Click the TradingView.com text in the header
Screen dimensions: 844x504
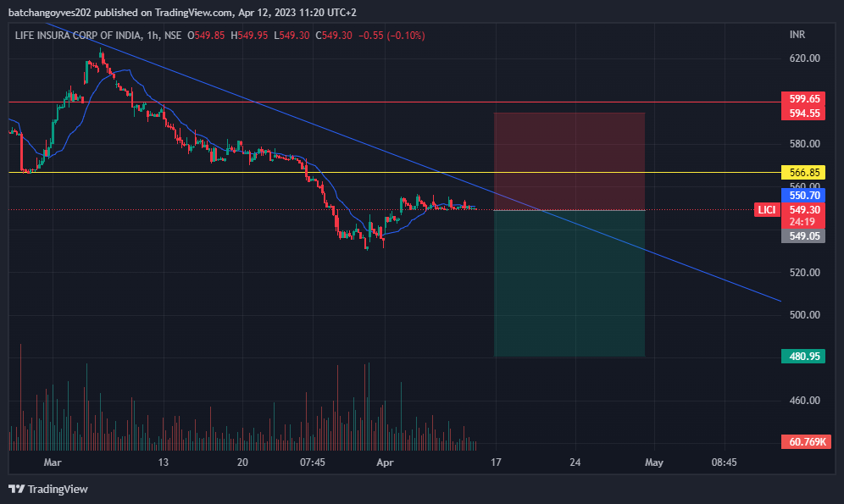pyautogui.click(x=194, y=13)
